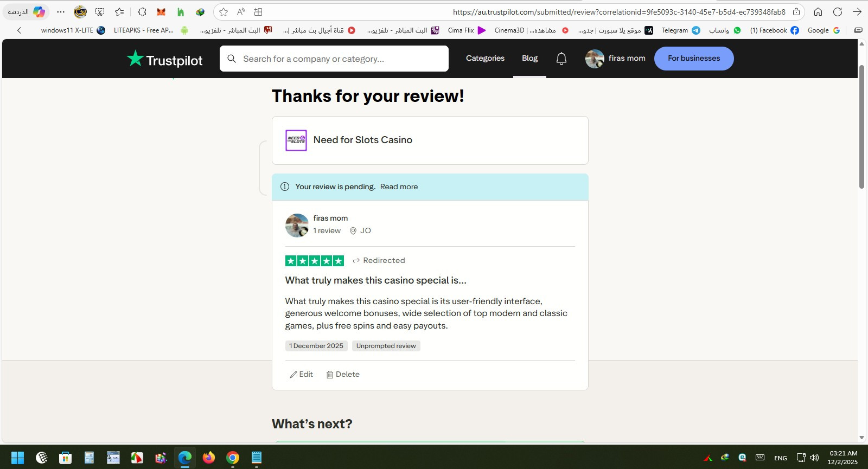Click the reviewer's profile photo in review card
Screen dimensions: 868x469
297,226
